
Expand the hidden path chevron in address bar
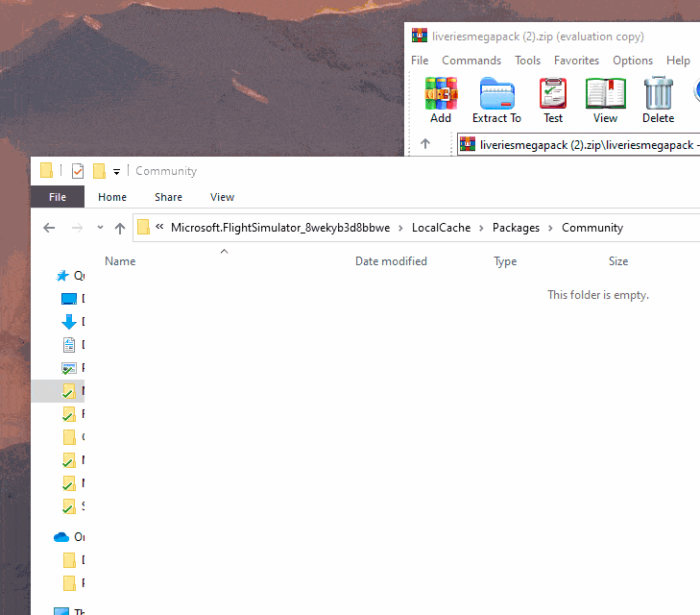[x=159, y=228]
